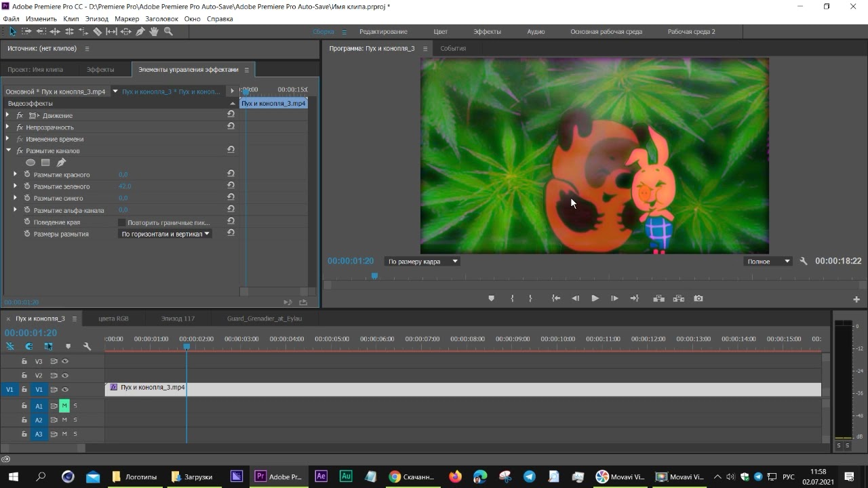Open the Guard_Grenadier_at_Eylau sequence tab
The height and width of the screenshot is (488, 868).
coord(264,319)
